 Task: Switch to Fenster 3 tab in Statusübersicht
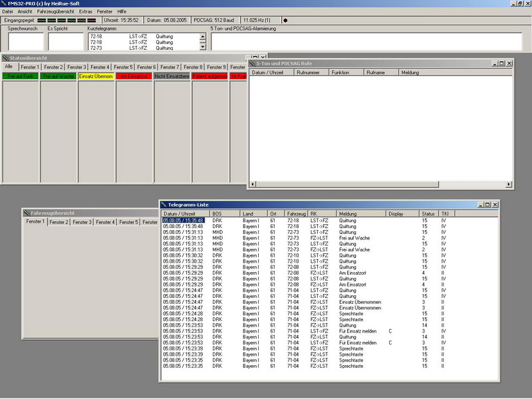tap(76, 67)
